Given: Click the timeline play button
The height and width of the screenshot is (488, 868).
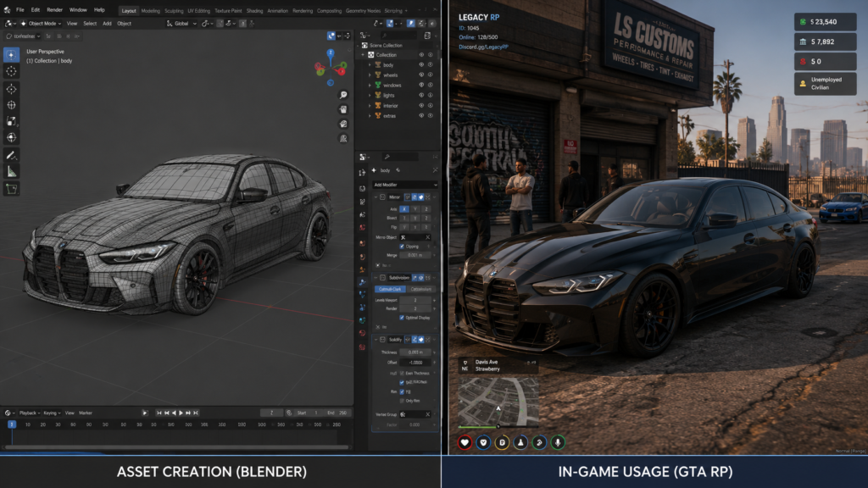Looking at the screenshot, I should [x=181, y=413].
